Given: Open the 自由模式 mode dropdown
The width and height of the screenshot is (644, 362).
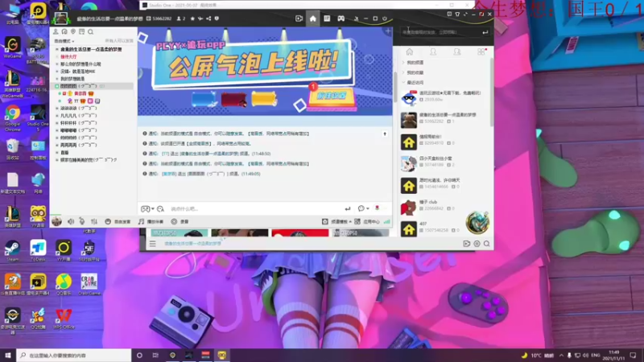Looking at the screenshot, I should (x=64, y=41).
